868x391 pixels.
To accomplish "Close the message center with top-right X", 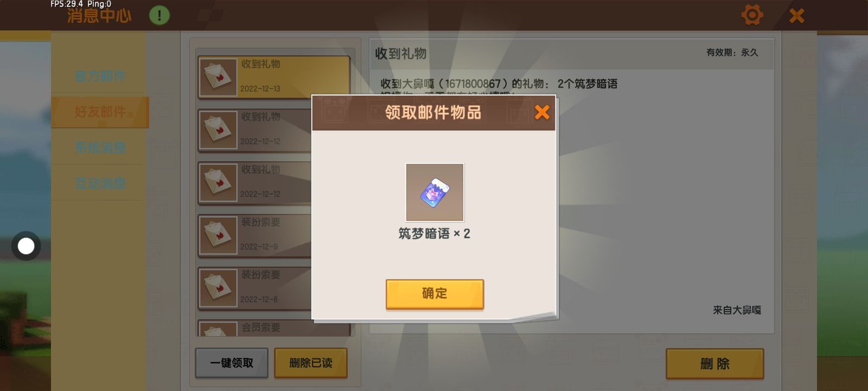I will coord(796,16).
